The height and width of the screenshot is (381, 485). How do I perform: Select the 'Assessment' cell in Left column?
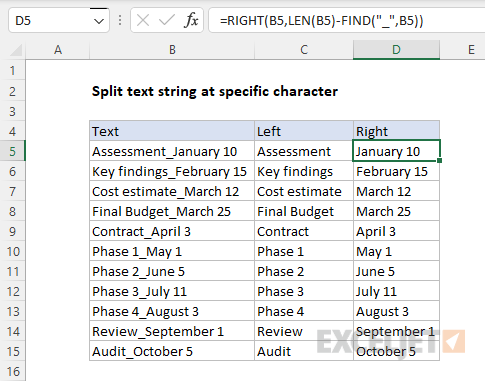point(304,151)
